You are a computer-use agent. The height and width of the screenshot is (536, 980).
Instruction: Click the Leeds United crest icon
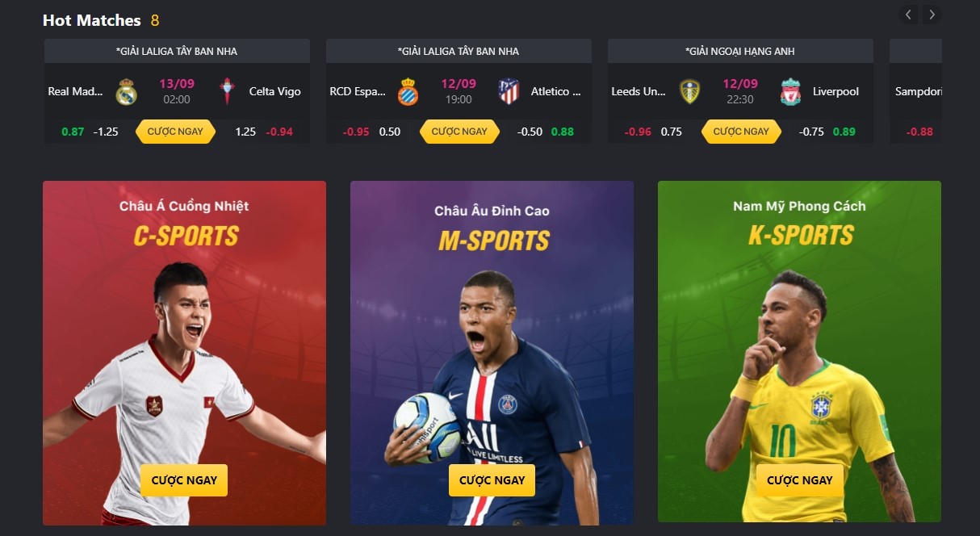[x=689, y=92]
